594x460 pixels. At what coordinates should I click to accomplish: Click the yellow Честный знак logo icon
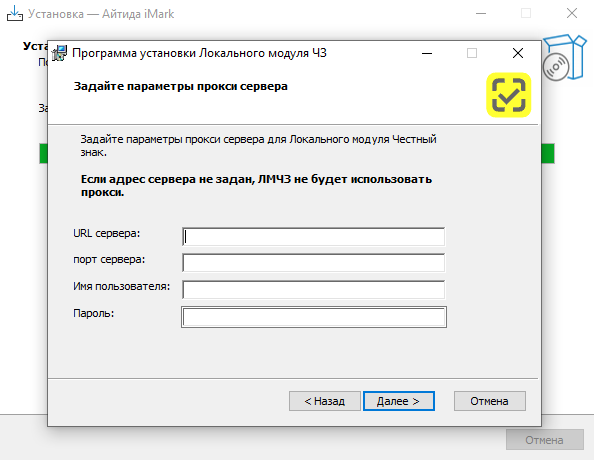coord(508,95)
